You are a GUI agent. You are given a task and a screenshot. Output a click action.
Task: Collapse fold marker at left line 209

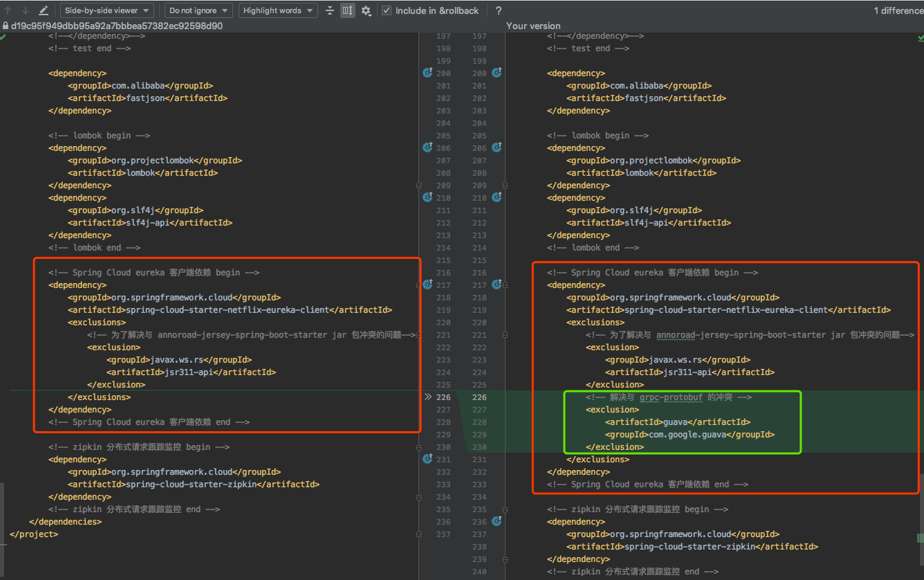click(418, 185)
